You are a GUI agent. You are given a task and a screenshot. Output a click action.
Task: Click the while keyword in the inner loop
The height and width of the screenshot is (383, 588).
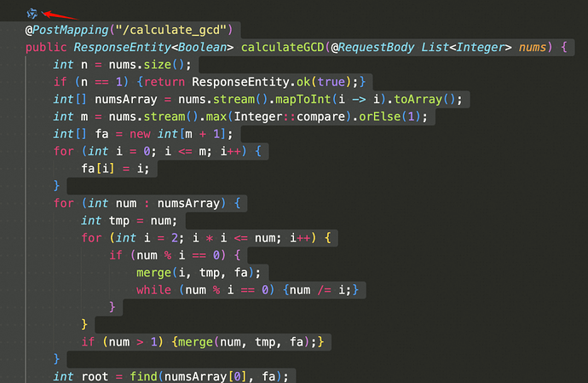point(153,290)
